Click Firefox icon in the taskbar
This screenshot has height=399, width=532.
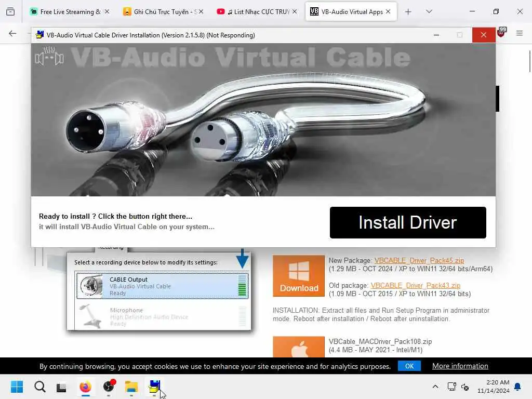pyautogui.click(x=85, y=387)
